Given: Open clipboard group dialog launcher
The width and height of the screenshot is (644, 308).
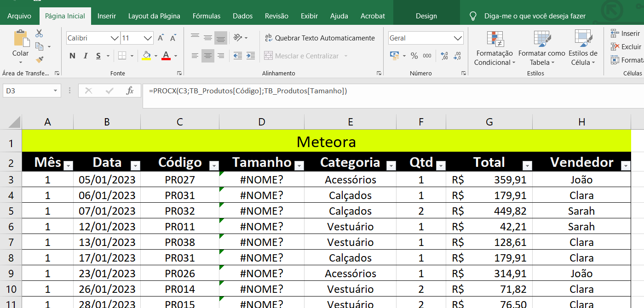Looking at the screenshot, I should pos(57,73).
